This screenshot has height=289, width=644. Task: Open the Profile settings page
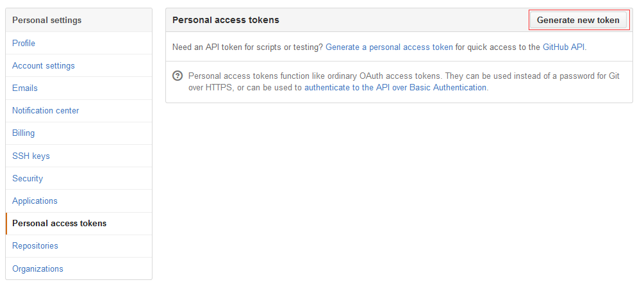(x=24, y=43)
